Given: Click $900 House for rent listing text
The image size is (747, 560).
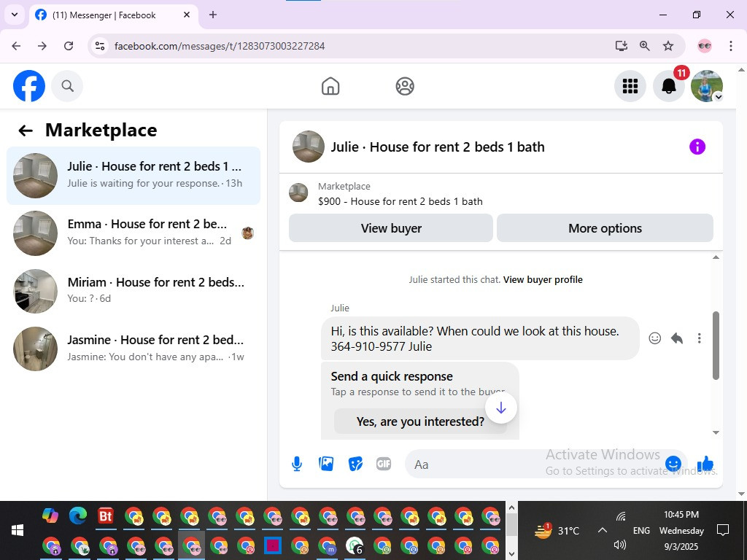Looking at the screenshot, I should click(x=400, y=201).
